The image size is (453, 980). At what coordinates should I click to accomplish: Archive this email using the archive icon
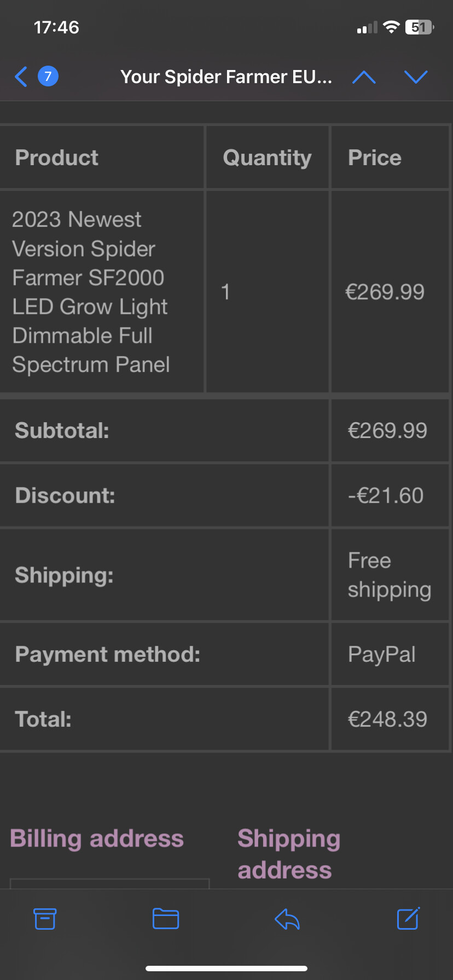pyautogui.click(x=45, y=919)
